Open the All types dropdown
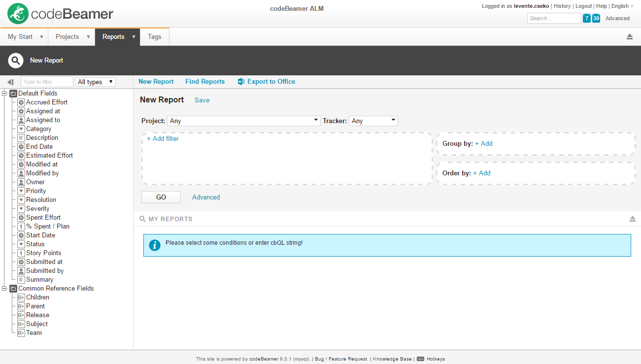This screenshot has height=364, width=641. pyautogui.click(x=96, y=82)
